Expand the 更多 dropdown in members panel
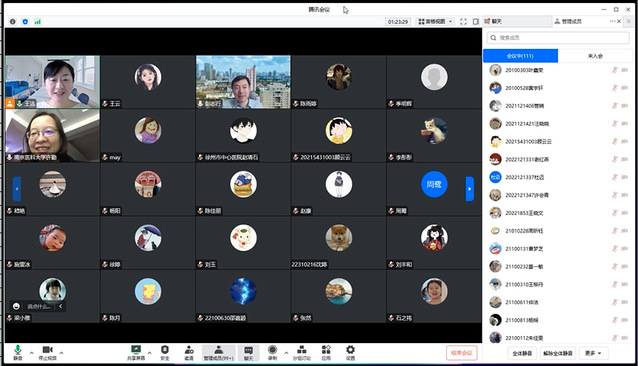This screenshot has width=638, height=366. click(x=593, y=353)
